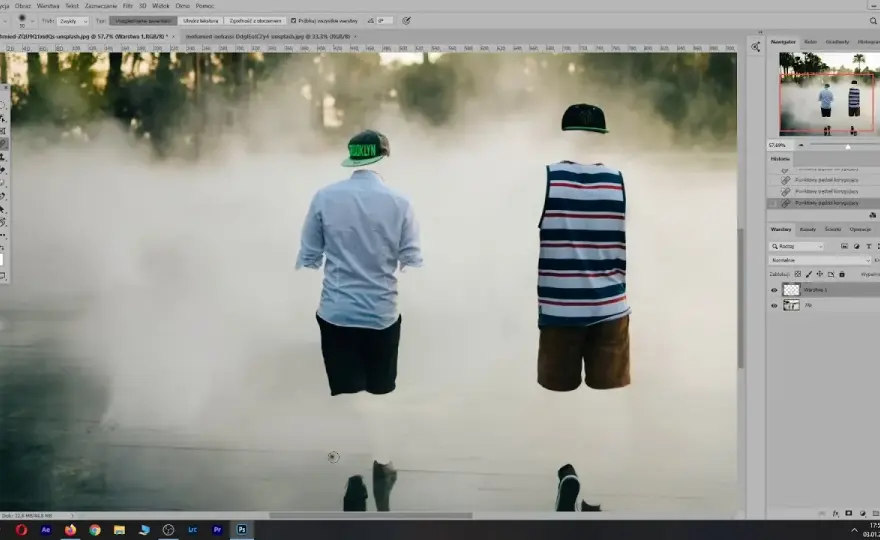Open Chrome from the taskbar
This screenshot has width=880, height=540.
[95, 530]
